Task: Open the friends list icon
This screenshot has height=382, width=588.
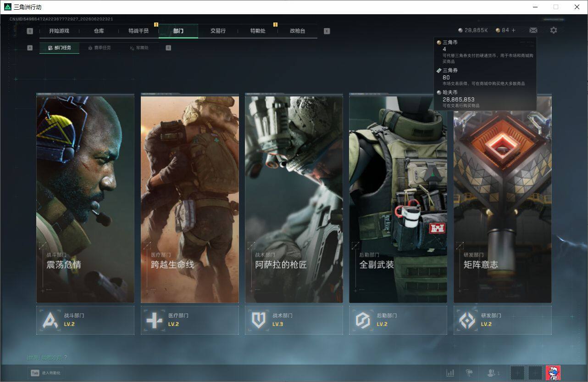Action: (x=493, y=373)
